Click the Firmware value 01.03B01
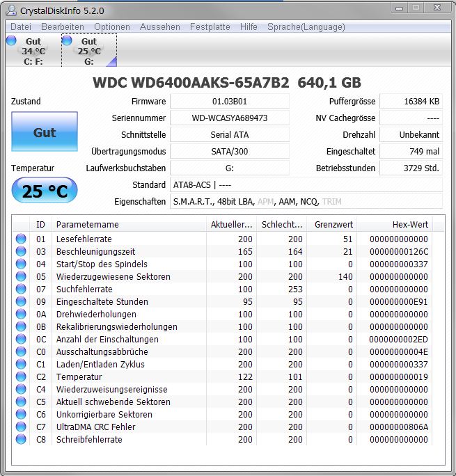Image resolution: width=456 pixels, height=476 pixels. coord(230,101)
